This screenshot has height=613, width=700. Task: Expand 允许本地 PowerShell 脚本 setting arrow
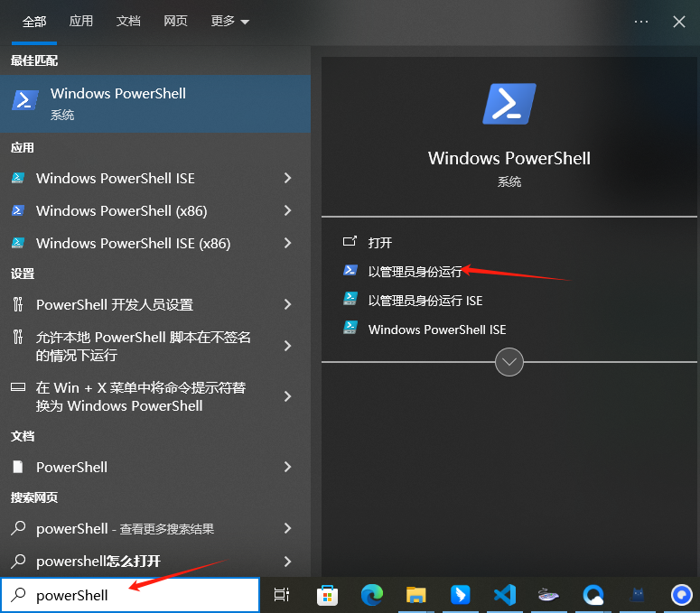[287, 346]
